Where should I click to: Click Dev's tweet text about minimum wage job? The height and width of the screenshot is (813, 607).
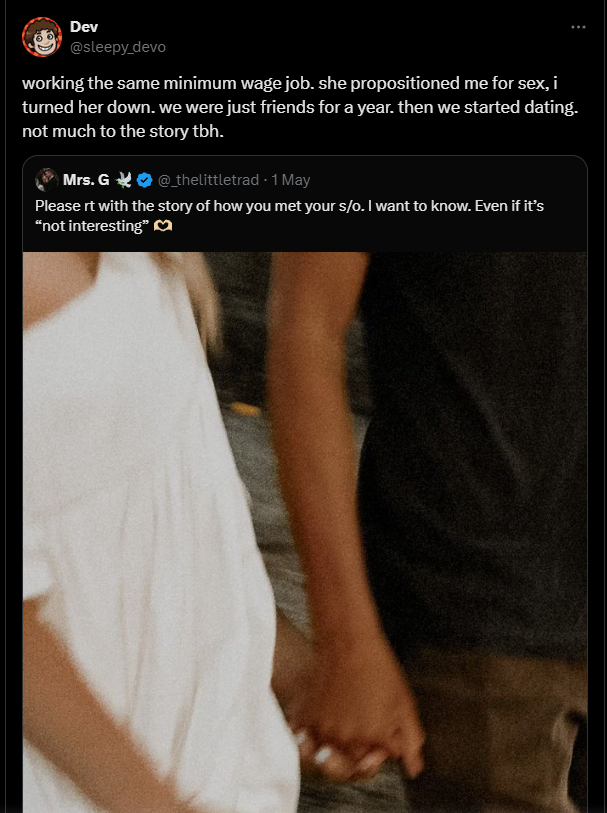click(300, 107)
